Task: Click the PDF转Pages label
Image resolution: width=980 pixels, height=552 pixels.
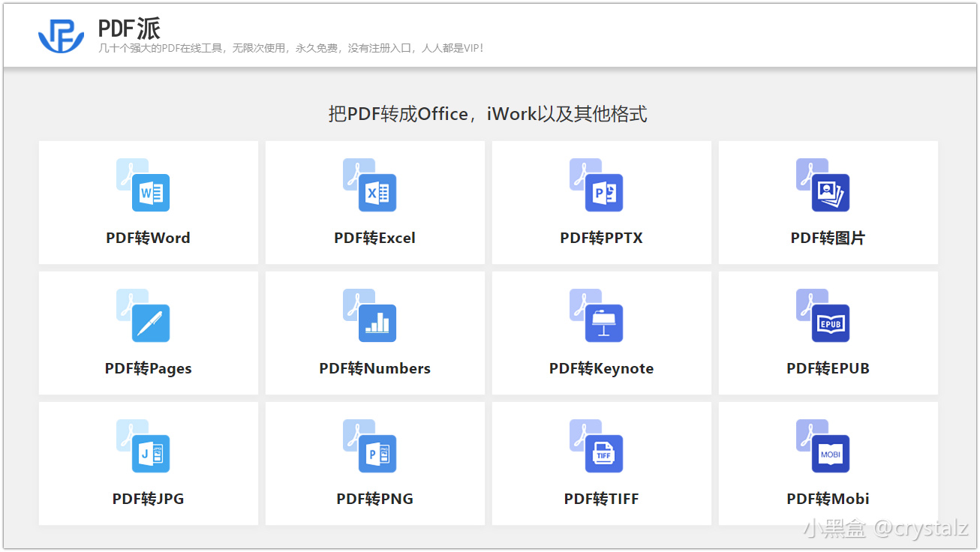Action: 148,369
